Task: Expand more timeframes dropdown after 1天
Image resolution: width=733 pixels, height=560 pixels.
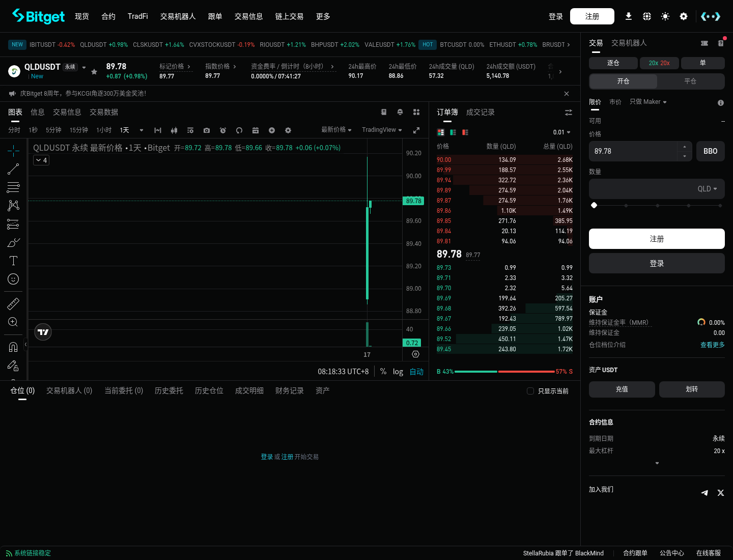Action: (142, 130)
